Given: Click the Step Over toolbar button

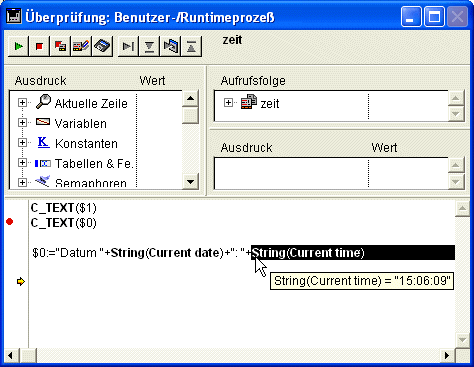Looking at the screenshot, I should 129,46.
